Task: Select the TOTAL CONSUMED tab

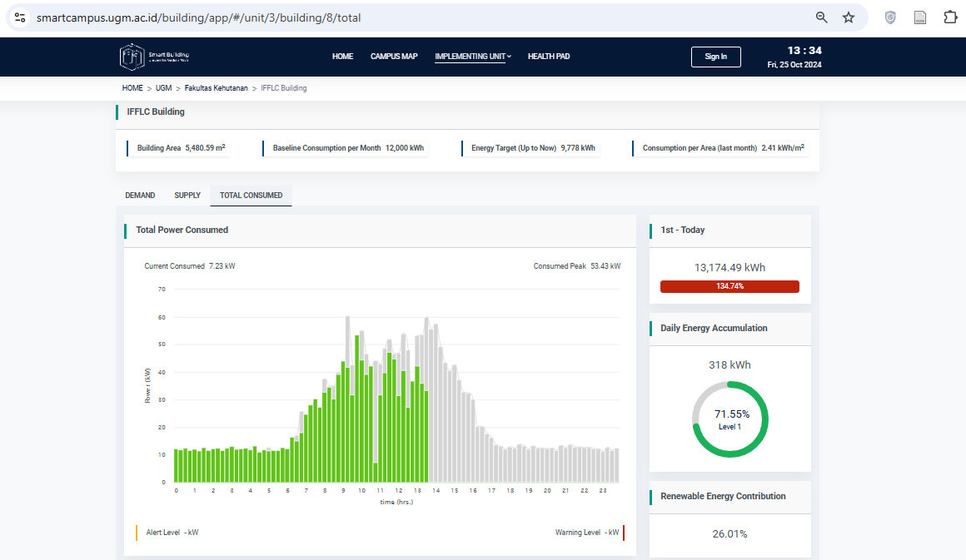Action: pos(251,195)
